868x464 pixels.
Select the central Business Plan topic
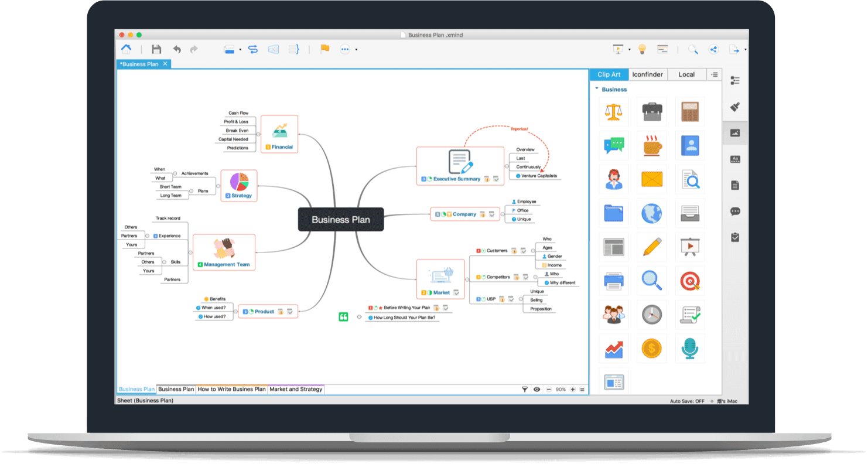341,220
